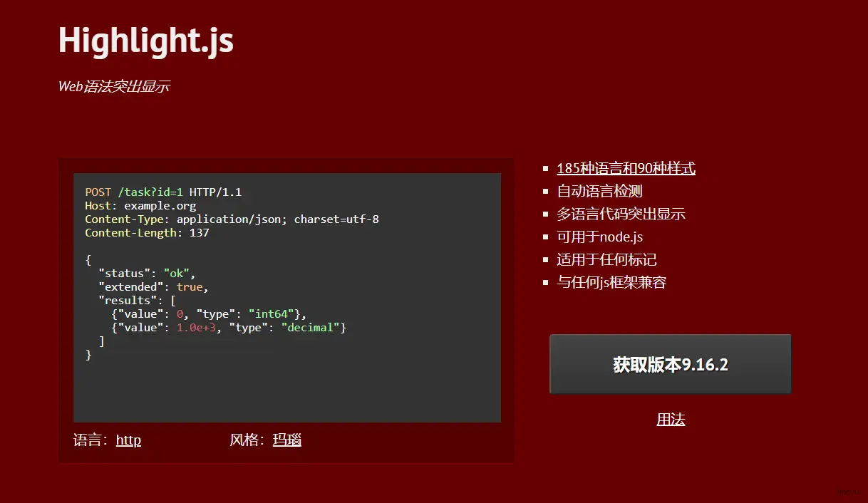Select the Web语法突出显示 subtitle text
The height and width of the screenshot is (503, 868).
[x=114, y=86]
